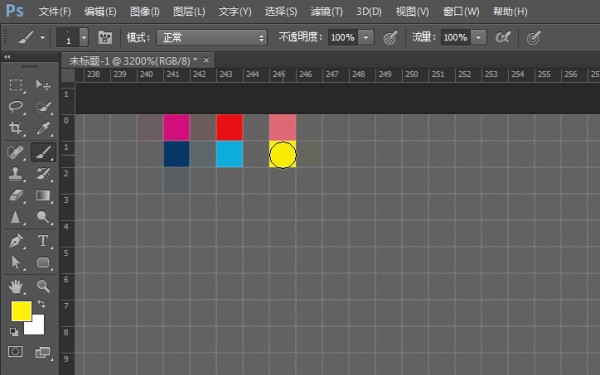This screenshot has width=600, height=375.
Task: Select the Hand tool
Action: (x=15, y=286)
